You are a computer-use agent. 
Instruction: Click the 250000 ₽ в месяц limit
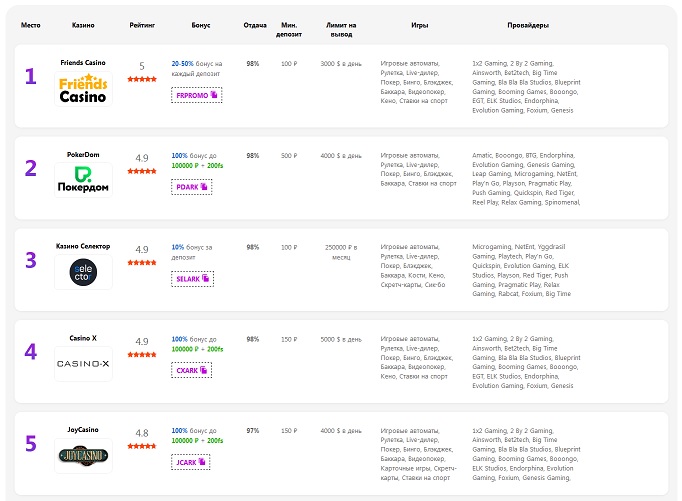pyautogui.click(x=341, y=252)
